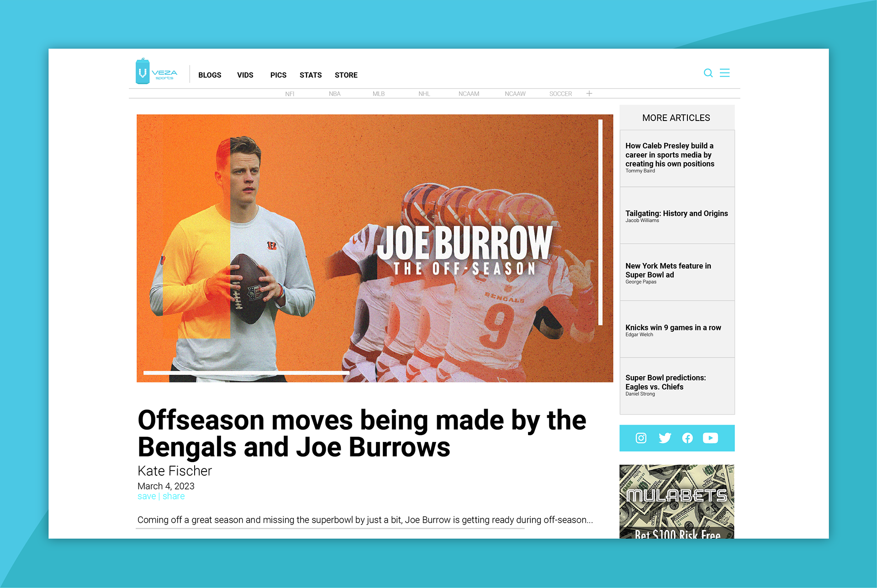Open the STATS menu item
This screenshot has width=877, height=588.
click(x=311, y=75)
